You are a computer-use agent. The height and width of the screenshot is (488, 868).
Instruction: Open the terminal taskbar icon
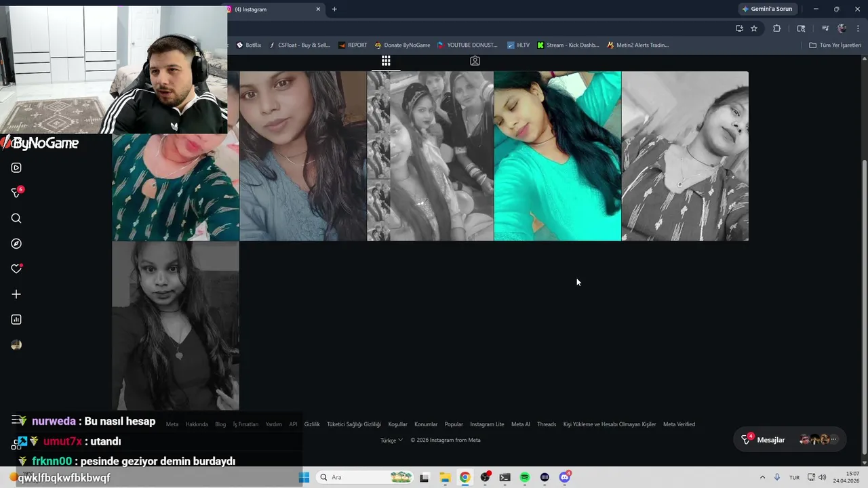click(x=505, y=477)
